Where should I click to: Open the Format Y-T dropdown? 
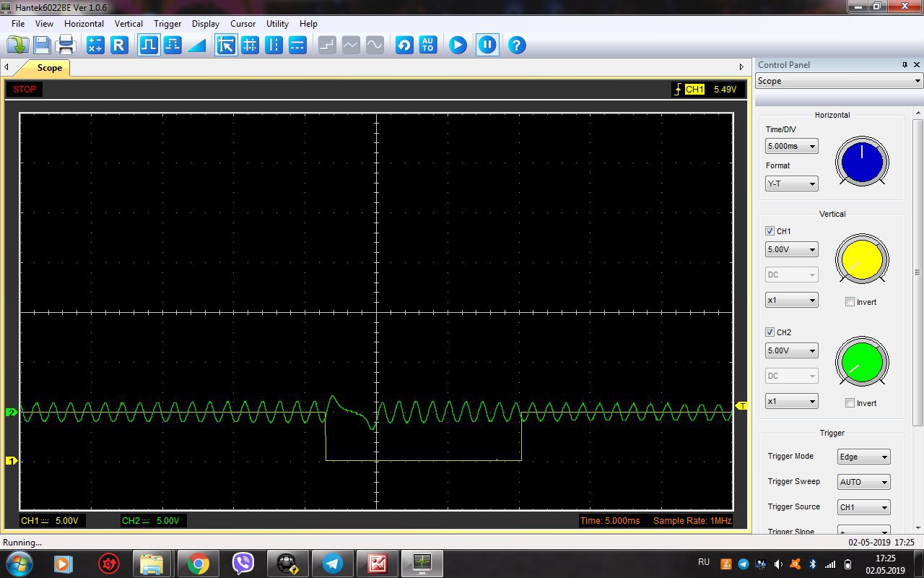point(792,184)
